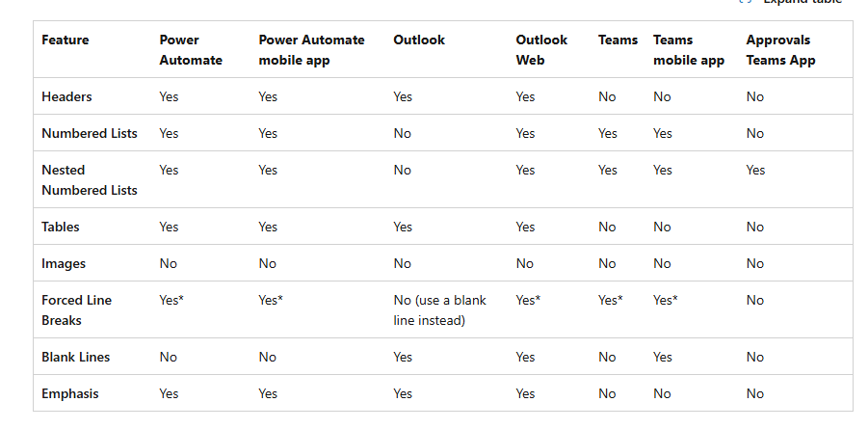Click the Expand table button text
The height and width of the screenshot is (429, 868).
802,2
